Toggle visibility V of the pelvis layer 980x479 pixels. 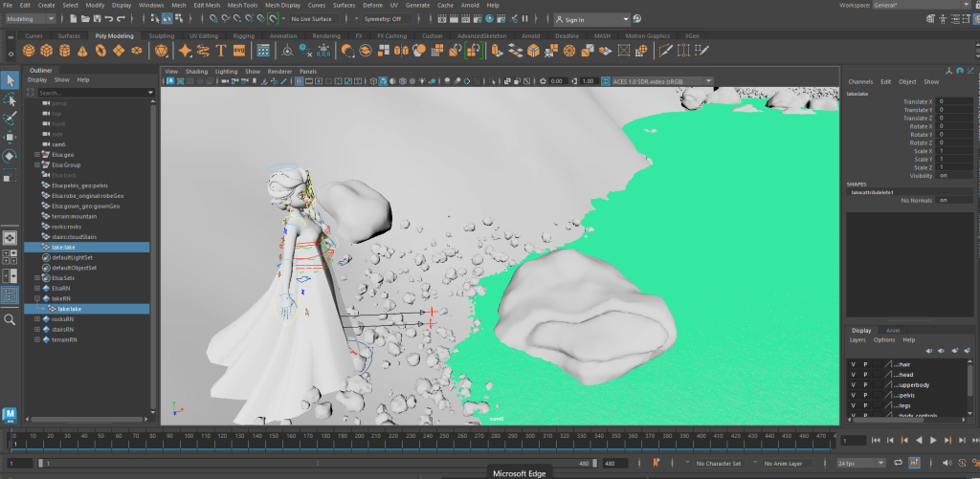853,395
